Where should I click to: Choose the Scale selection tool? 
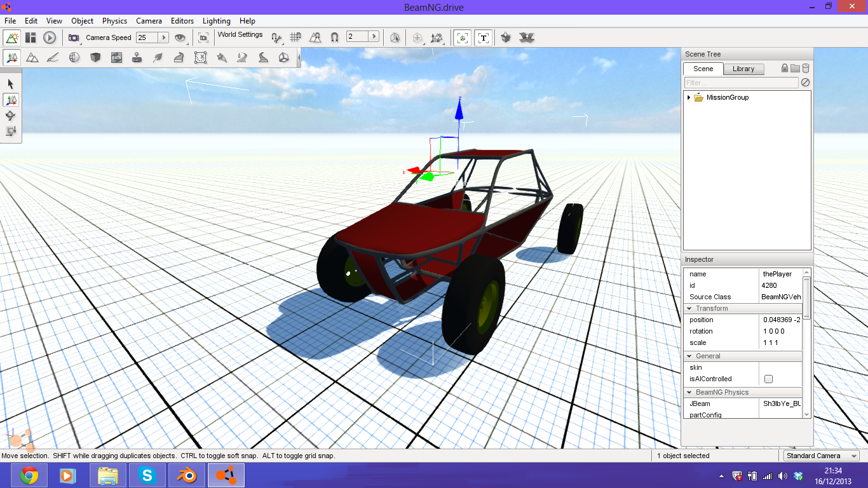point(11,132)
